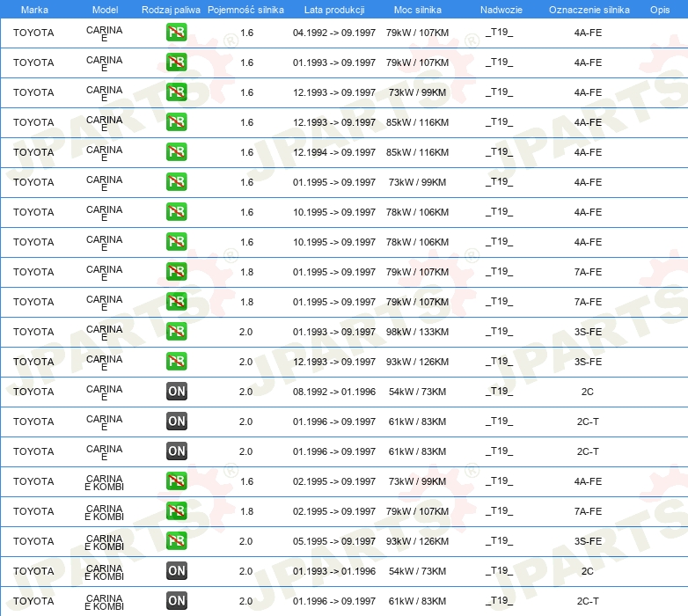Click the Pojemność silnika column header

click(245, 10)
